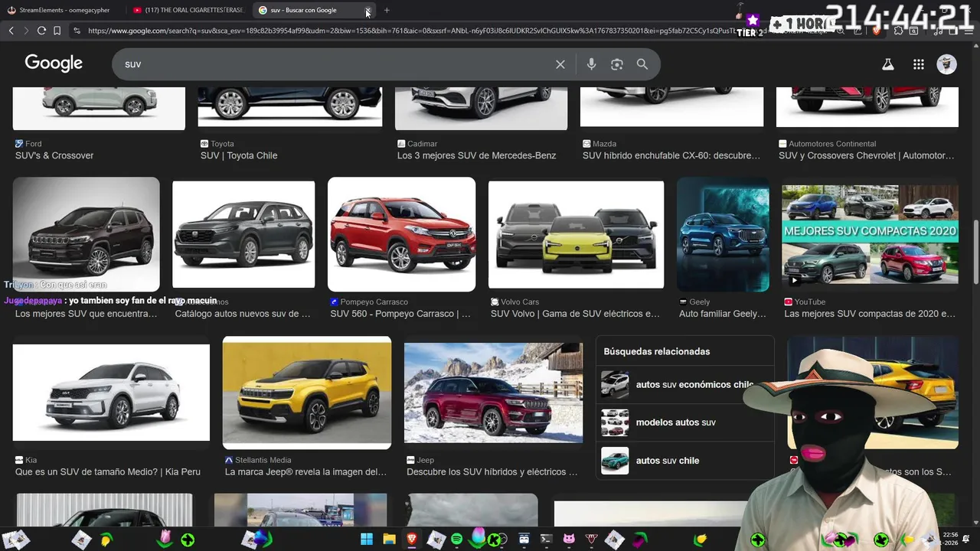The height and width of the screenshot is (551, 980).
Task: Search related autos suv económicos chile
Action: coord(685,384)
